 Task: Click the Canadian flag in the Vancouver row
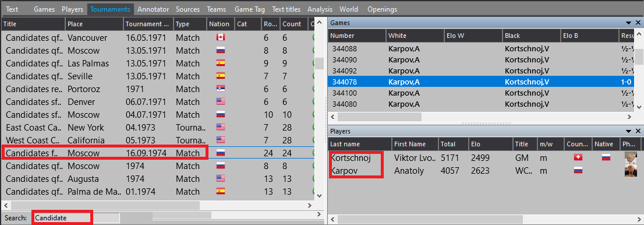(x=221, y=37)
